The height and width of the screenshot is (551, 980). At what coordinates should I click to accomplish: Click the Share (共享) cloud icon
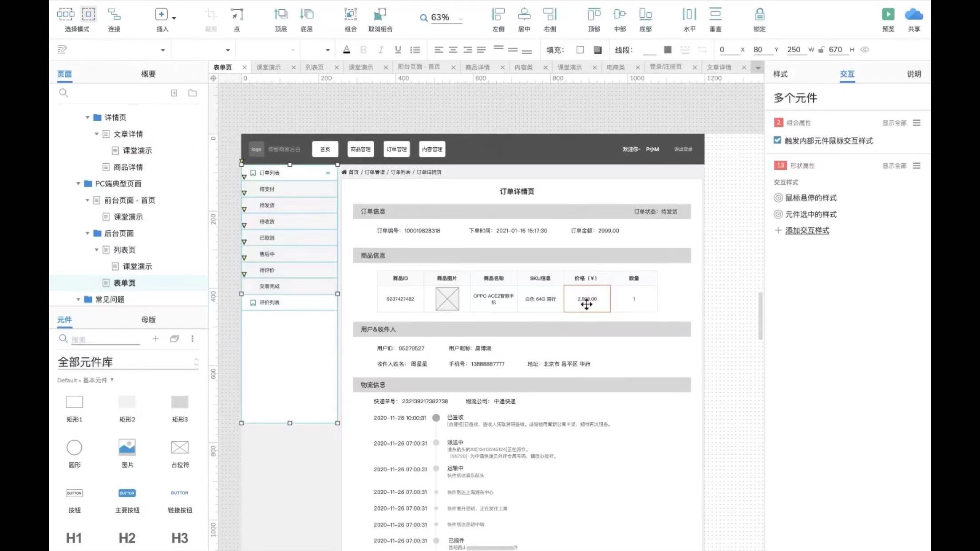pyautogui.click(x=913, y=15)
